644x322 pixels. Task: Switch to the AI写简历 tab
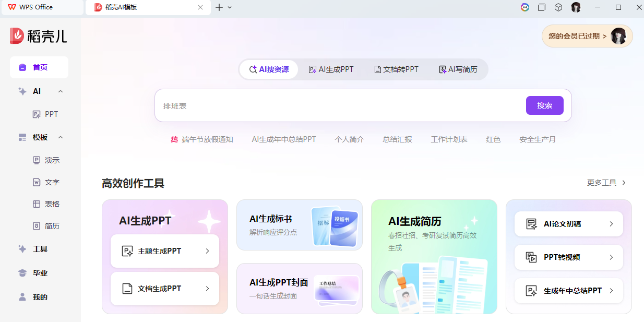pyautogui.click(x=458, y=69)
